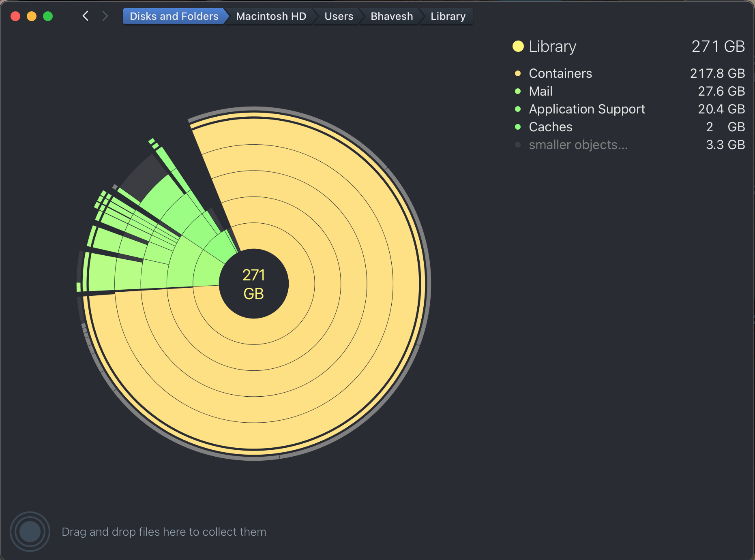This screenshot has height=560, width=755.
Task: Close the window with the red button
Action: (15, 16)
